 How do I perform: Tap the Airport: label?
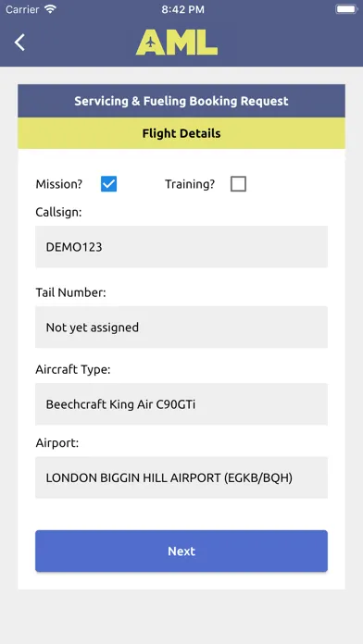pos(57,443)
